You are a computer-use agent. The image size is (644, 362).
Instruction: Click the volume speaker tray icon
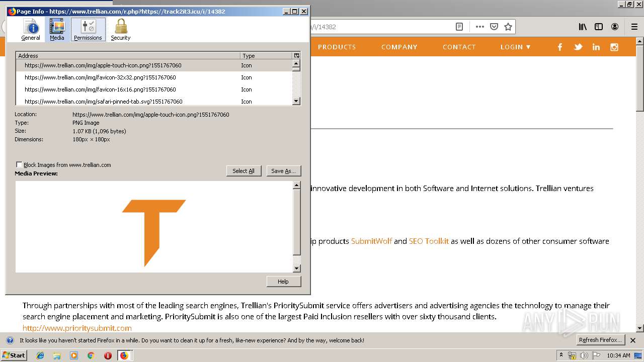pyautogui.click(x=584, y=355)
